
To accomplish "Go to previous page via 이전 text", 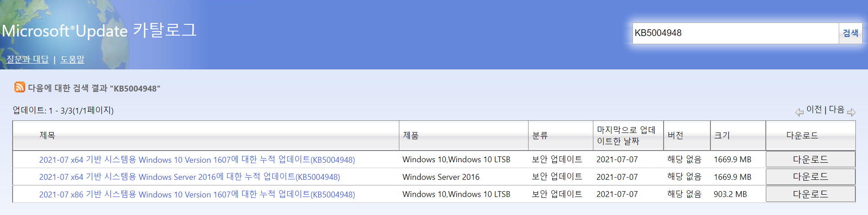I will point(814,110).
